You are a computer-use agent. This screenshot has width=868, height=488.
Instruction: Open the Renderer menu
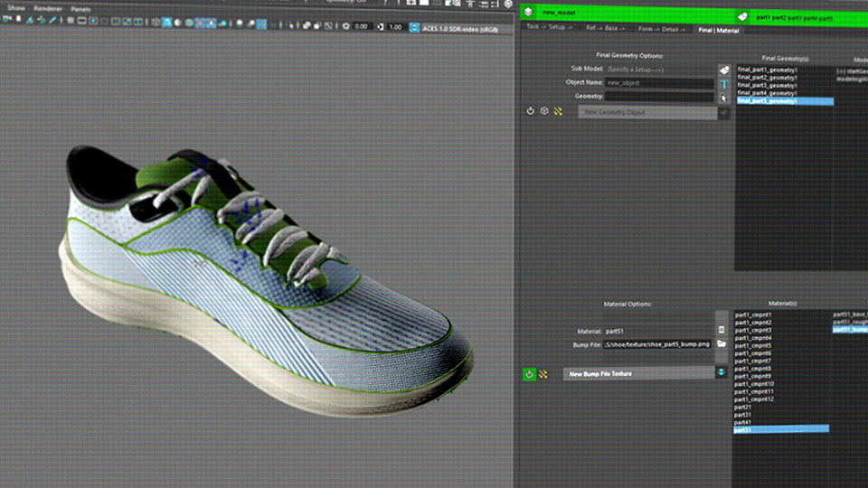point(48,7)
